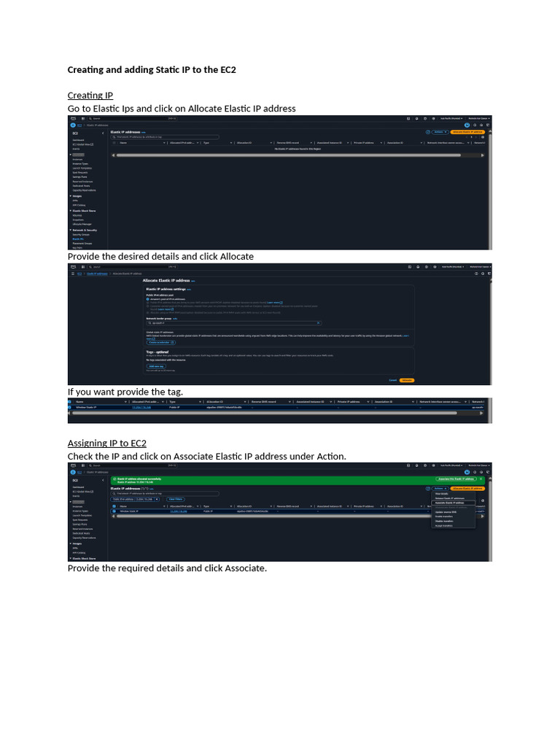Click scroll-right arrow in first screenshot table
Screen dimensions: 560x747
click(483, 155)
